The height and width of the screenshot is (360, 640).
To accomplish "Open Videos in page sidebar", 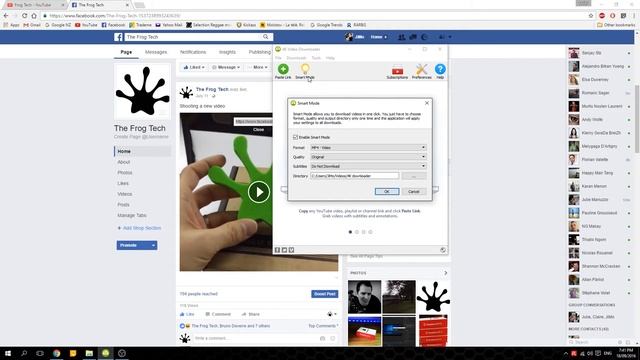I will coord(125,194).
